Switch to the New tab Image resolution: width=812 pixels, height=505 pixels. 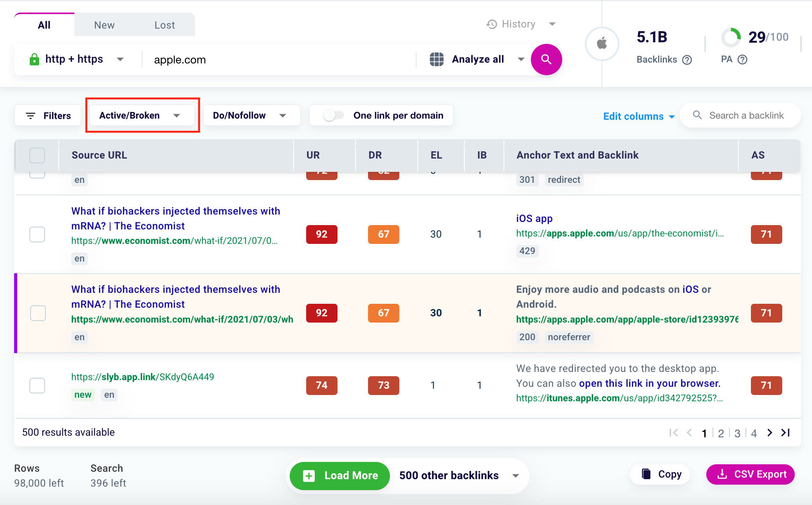[x=104, y=25]
